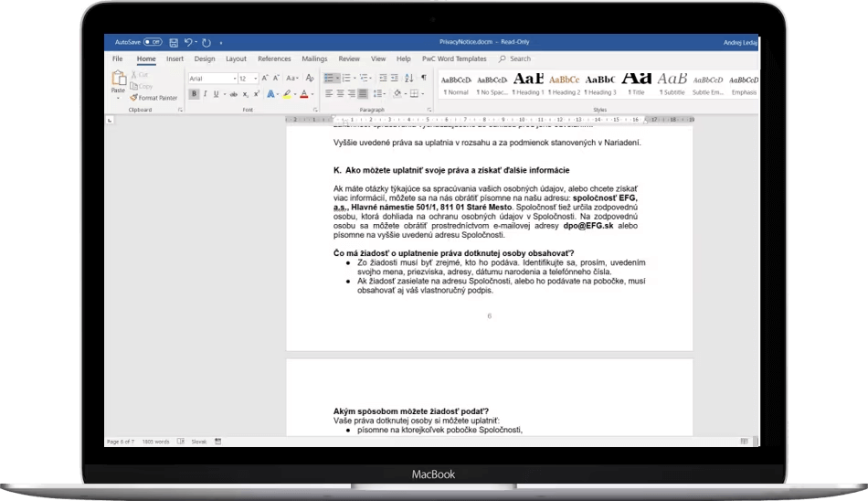Image resolution: width=868 pixels, height=501 pixels.
Task: Switch to the References tab
Action: point(274,59)
